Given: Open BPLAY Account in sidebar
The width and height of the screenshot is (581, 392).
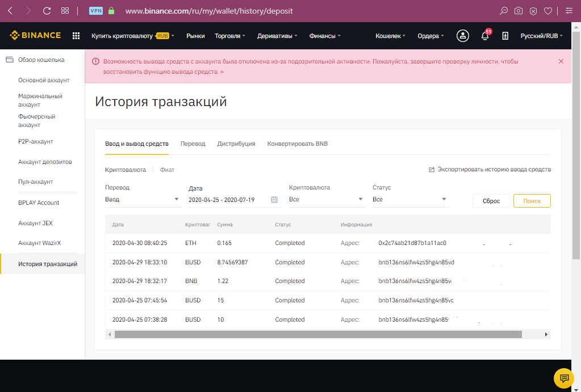Looking at the screenshot, I should pos(39,203).
